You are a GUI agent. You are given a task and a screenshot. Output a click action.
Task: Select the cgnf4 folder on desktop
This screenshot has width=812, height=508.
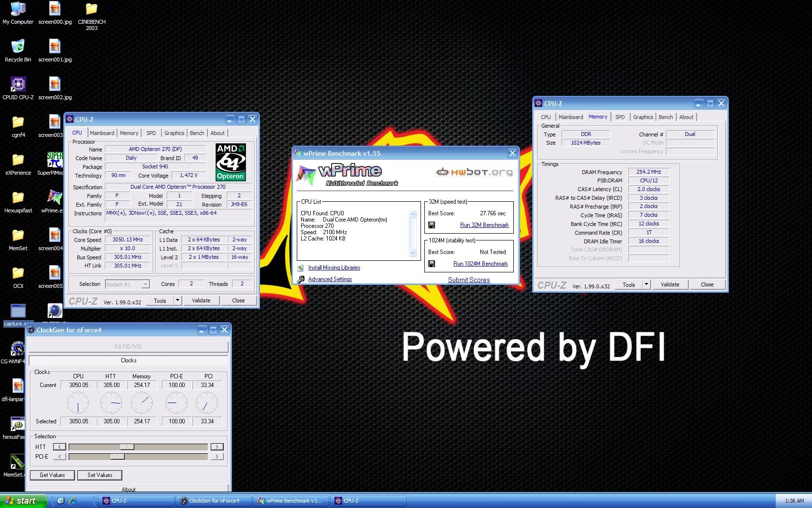click(18, 126)
